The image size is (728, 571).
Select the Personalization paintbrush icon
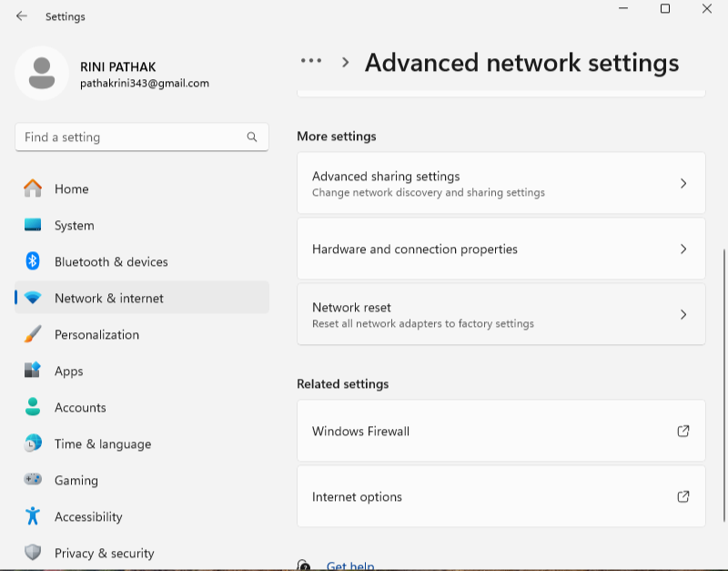(x=33, y=334)
